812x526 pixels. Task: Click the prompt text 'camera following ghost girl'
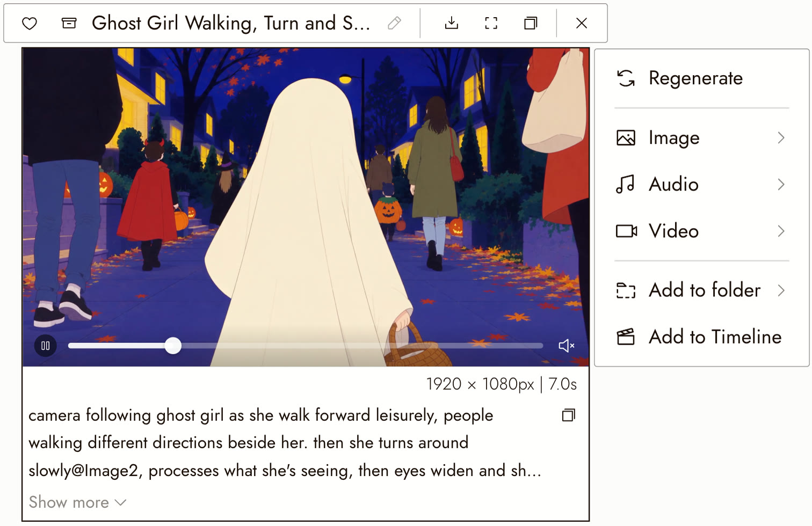tap(126, 415)
